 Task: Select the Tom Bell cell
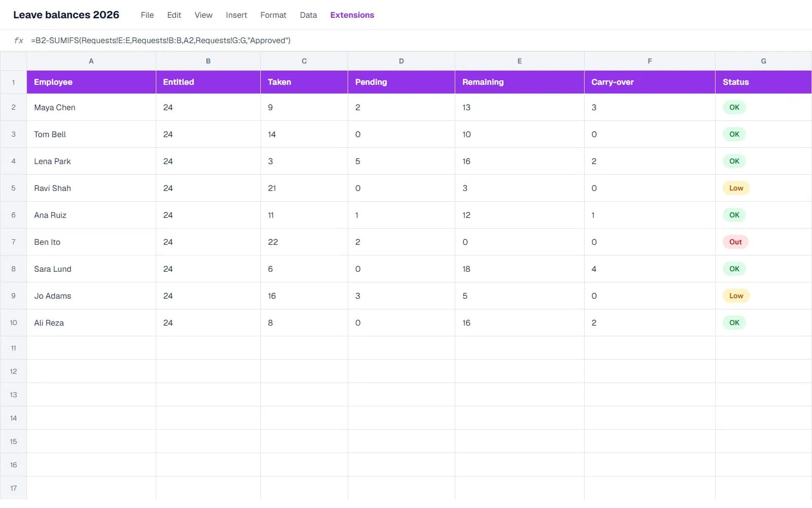point(91,134)
